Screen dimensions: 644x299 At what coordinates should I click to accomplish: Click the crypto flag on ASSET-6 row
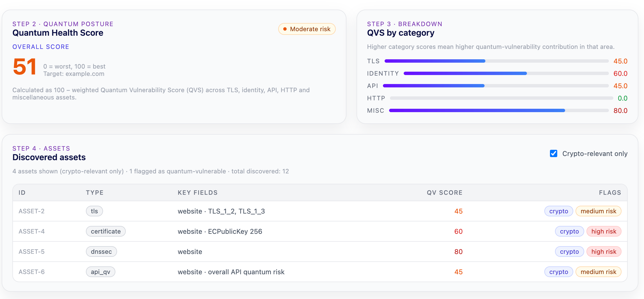558,271
